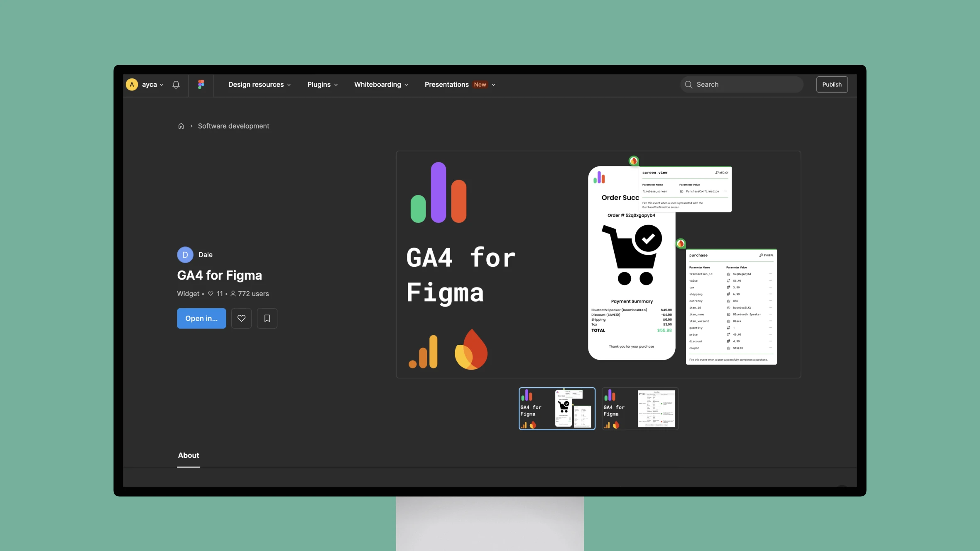Click the Figma logo icon in toolbar
980x551 pixels.
(x=201, y=84)
